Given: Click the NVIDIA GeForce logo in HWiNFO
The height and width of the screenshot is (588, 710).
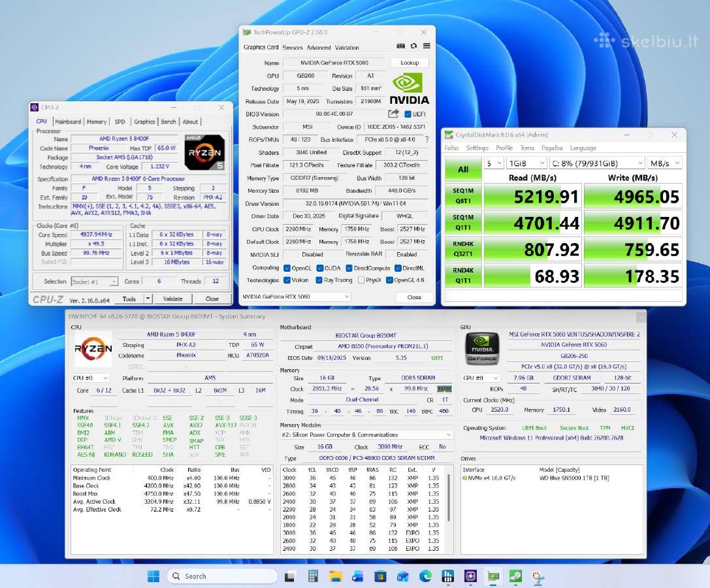Looking at the screenshot, I should pyautogui.click(x=482, y=348).
